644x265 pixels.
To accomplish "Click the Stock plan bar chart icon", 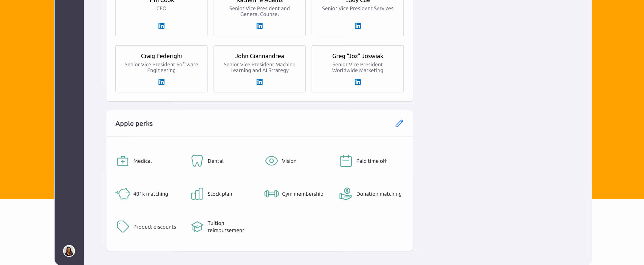I will (x=197, y=194).
